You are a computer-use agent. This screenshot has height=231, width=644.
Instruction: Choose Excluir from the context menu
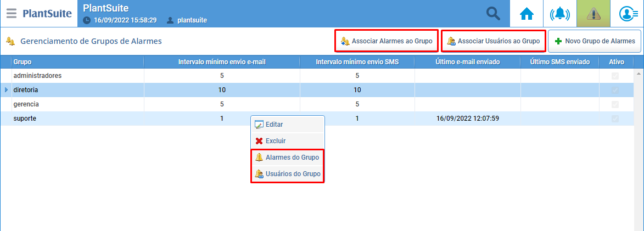pos(288,140)
